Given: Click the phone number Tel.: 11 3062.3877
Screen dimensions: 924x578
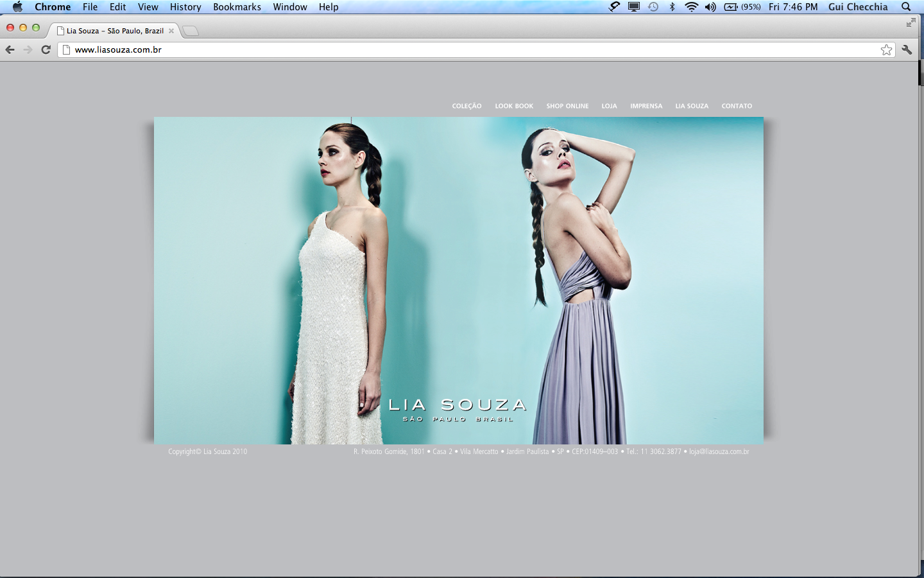Looking at the screenshot, I should coord(654,451).
